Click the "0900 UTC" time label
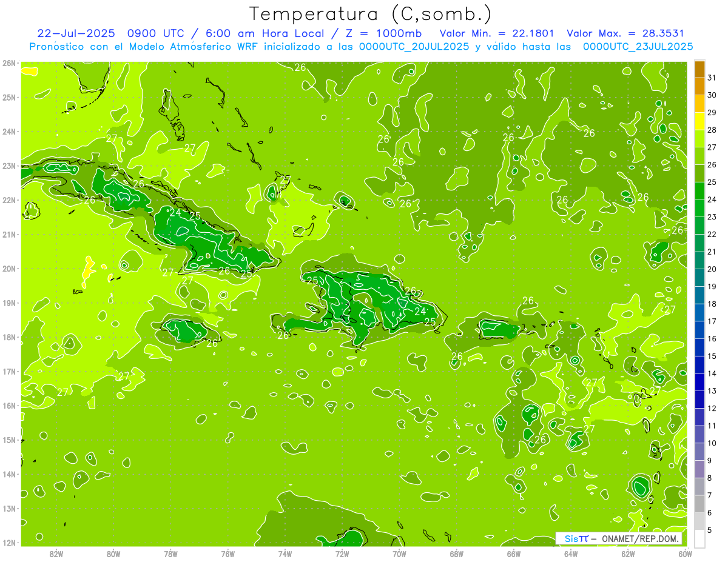Viewport: 728px width, 562px height. (157, 33)
